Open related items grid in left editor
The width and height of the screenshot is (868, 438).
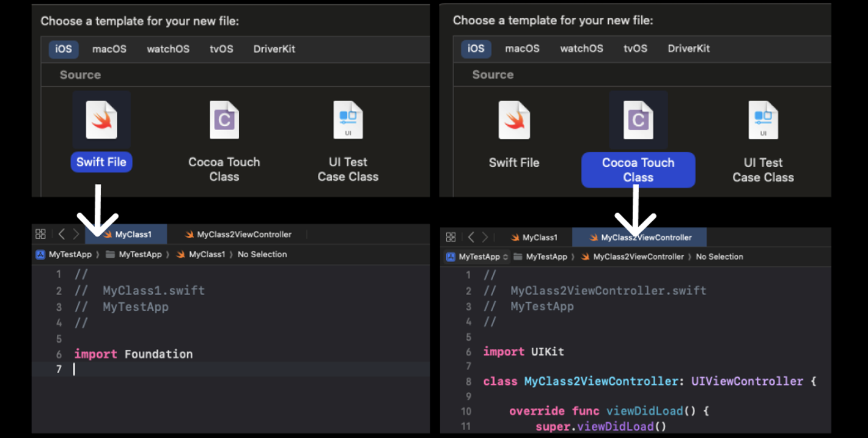(40, 234)
